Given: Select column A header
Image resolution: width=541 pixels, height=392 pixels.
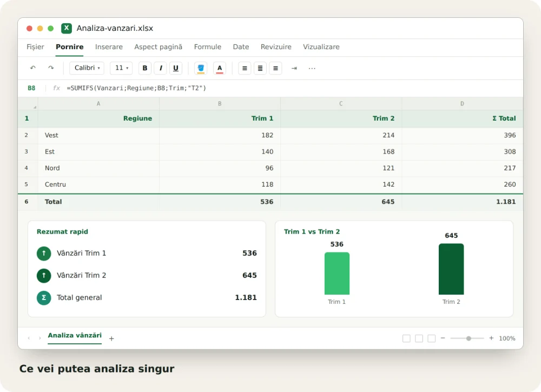Looking at the screenshot, I should click(x=98, y=104).
